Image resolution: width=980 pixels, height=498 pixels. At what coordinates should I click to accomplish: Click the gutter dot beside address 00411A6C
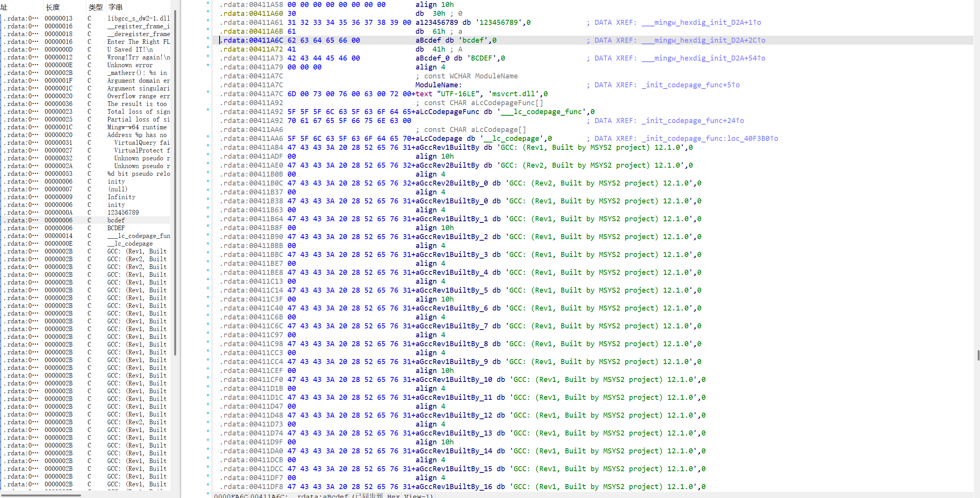[x=208, y=38]
